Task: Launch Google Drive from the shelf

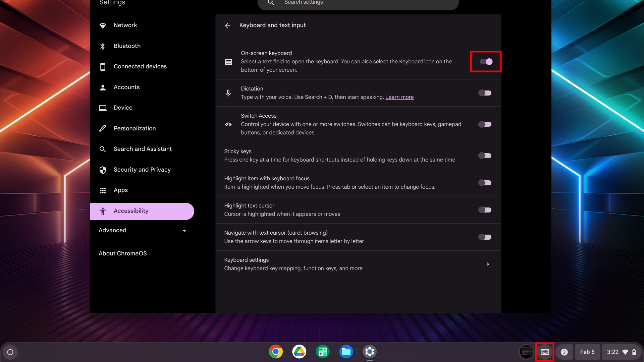Action: (x=299, y=352)
